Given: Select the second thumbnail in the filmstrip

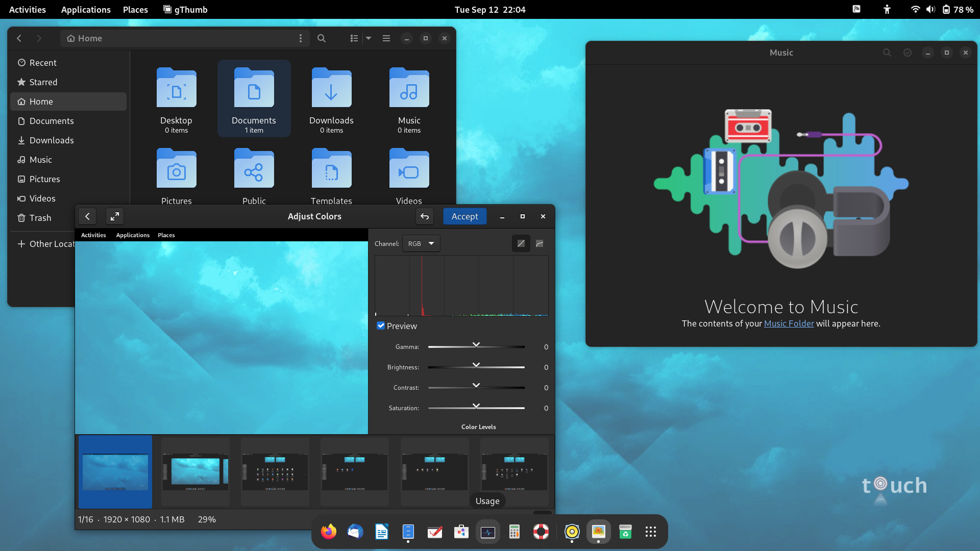Looking at the screenshot, I should point(194,472).
